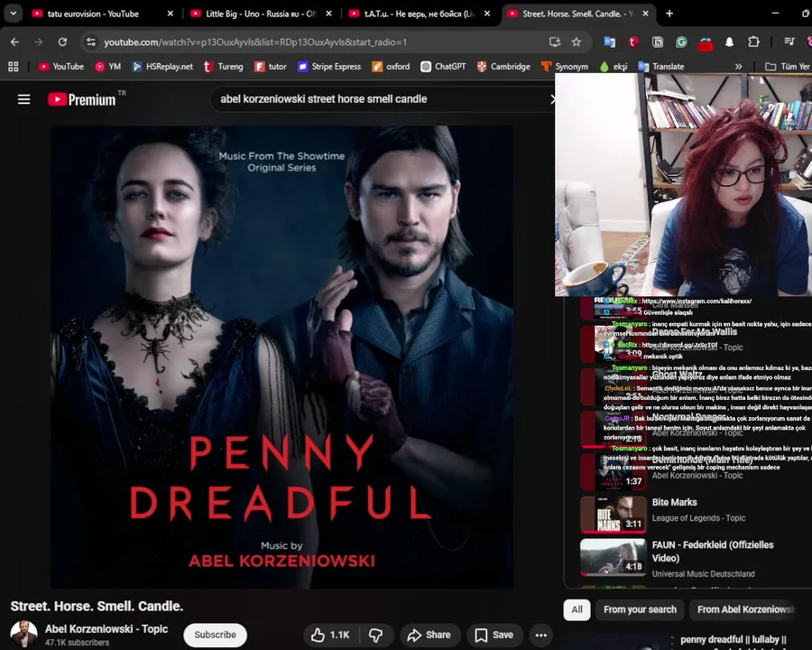Like the video with 1.1K likes
The height and width of the screenshot is (650, 812).
point(331,635)
